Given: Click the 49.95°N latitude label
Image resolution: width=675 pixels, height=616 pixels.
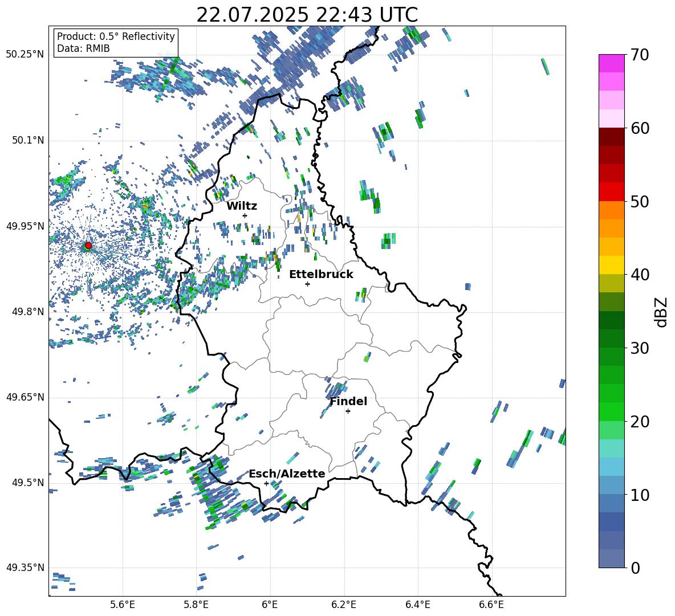Looking at the screenshot, I should pyautogui.click(x=25, y=226).
